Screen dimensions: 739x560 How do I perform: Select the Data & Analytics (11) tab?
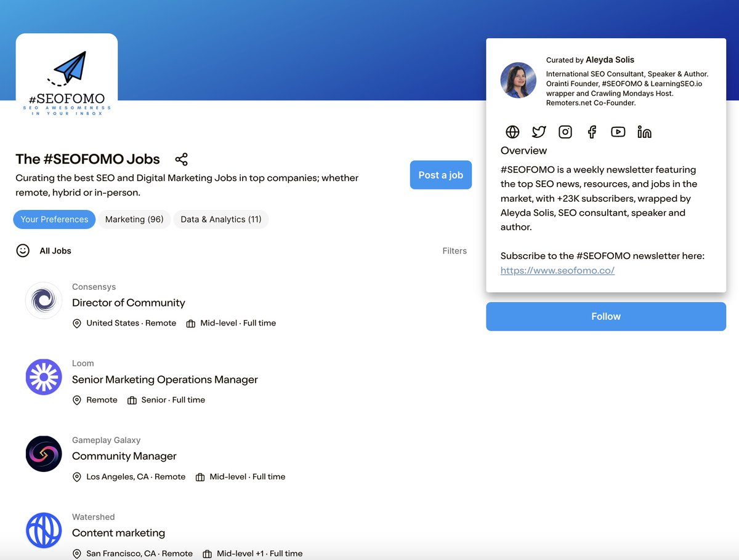click(221, 219)
